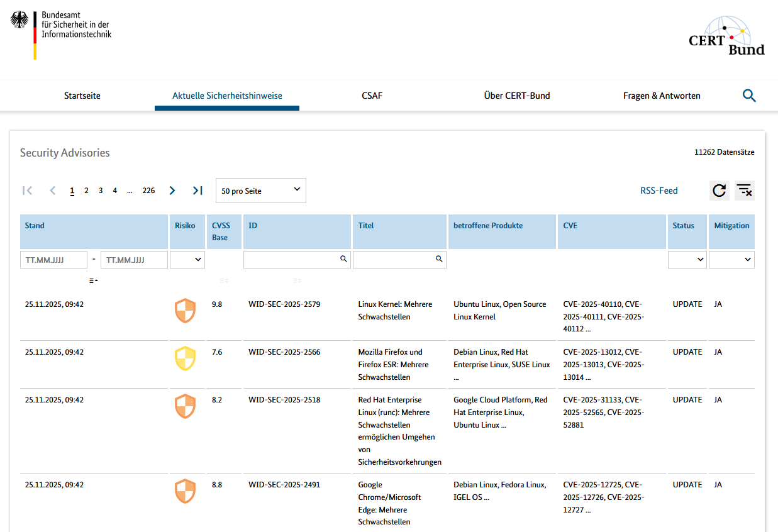
Task: Go to next page arrow
Action: 172,191
